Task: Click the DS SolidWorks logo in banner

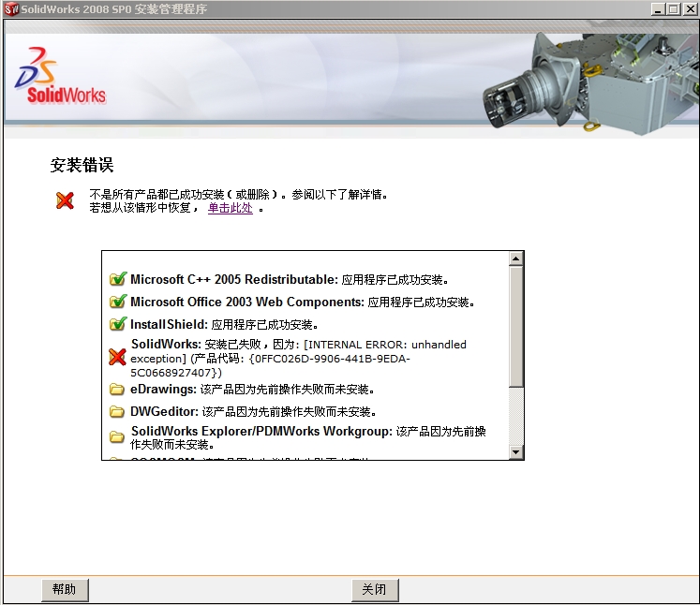Action: [61, 76]
